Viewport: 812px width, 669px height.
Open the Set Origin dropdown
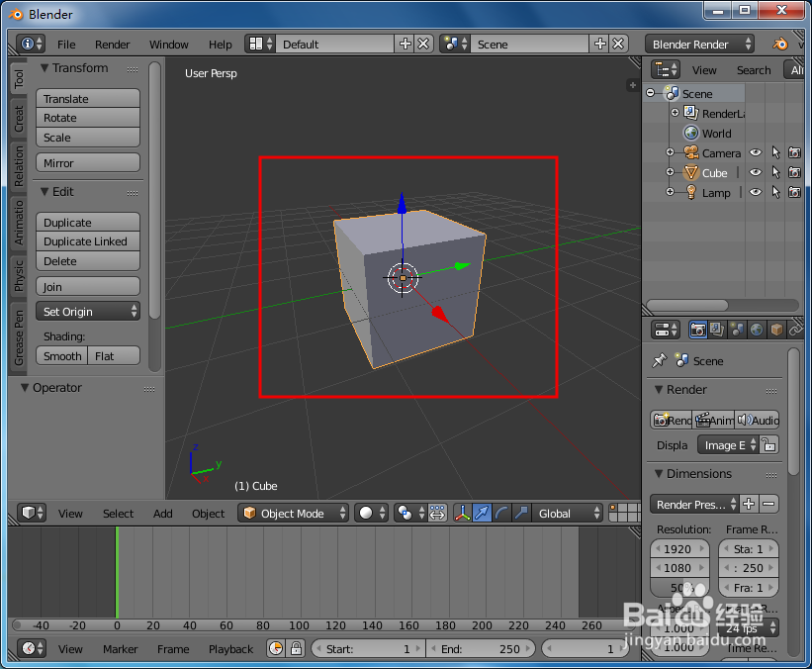[88, 312]
